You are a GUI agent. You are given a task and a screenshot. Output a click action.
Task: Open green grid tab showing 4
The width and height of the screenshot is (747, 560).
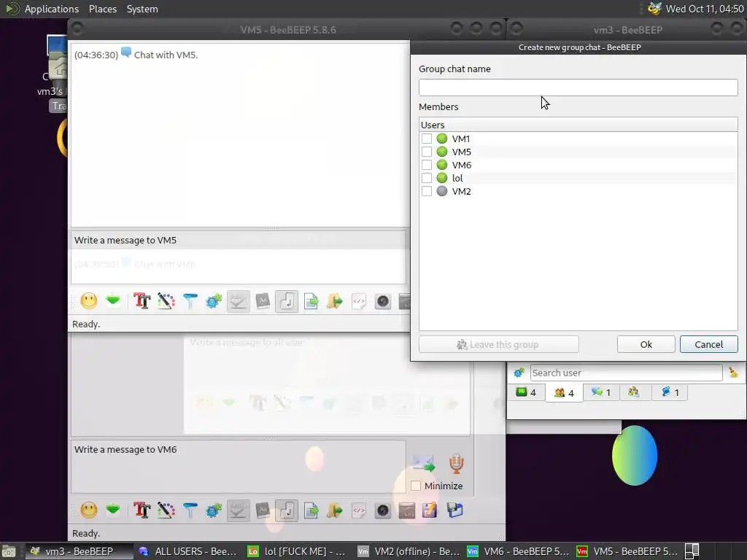(526, 392)
